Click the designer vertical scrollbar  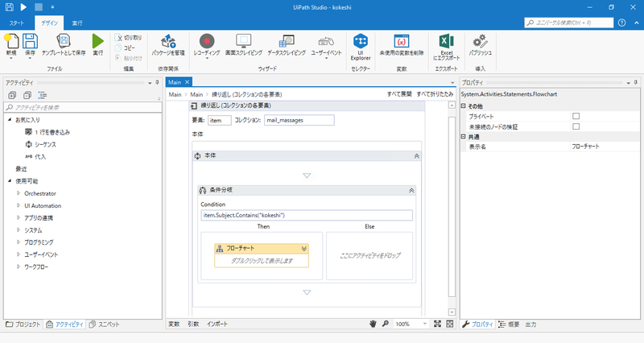pyautogui.click(x=452, y=206)
